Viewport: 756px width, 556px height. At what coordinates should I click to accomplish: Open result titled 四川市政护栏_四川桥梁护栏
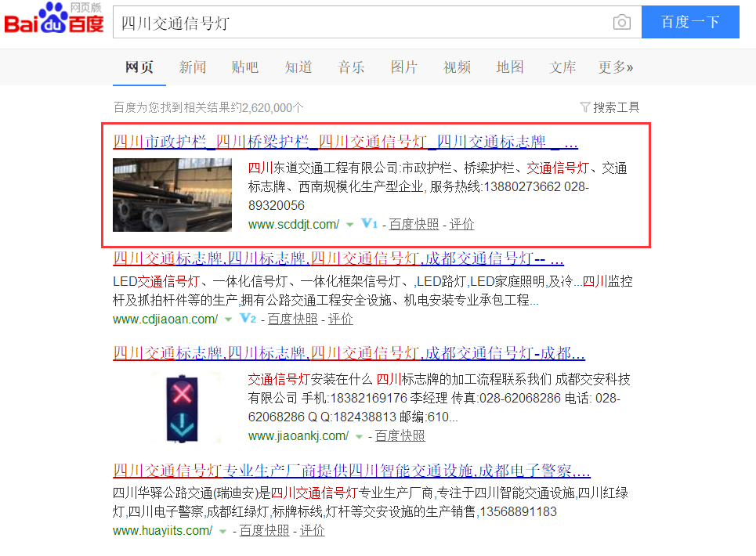click(345, 142)
